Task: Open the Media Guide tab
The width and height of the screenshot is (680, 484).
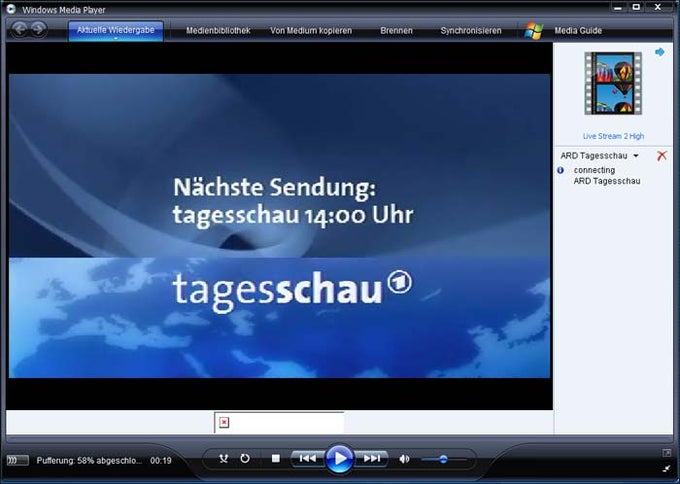Action: coord(578,31)
